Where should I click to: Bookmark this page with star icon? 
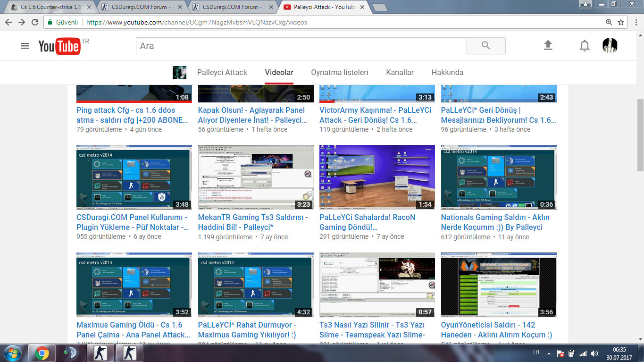pos(621,22)
